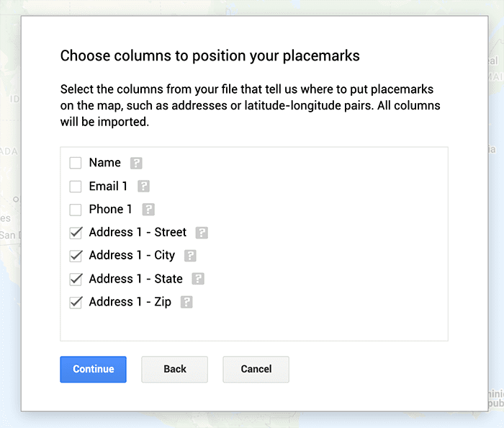This screenshot has width=504, height=428.
Task: Click the help icon next to Email 1
Action: point(143,186)
